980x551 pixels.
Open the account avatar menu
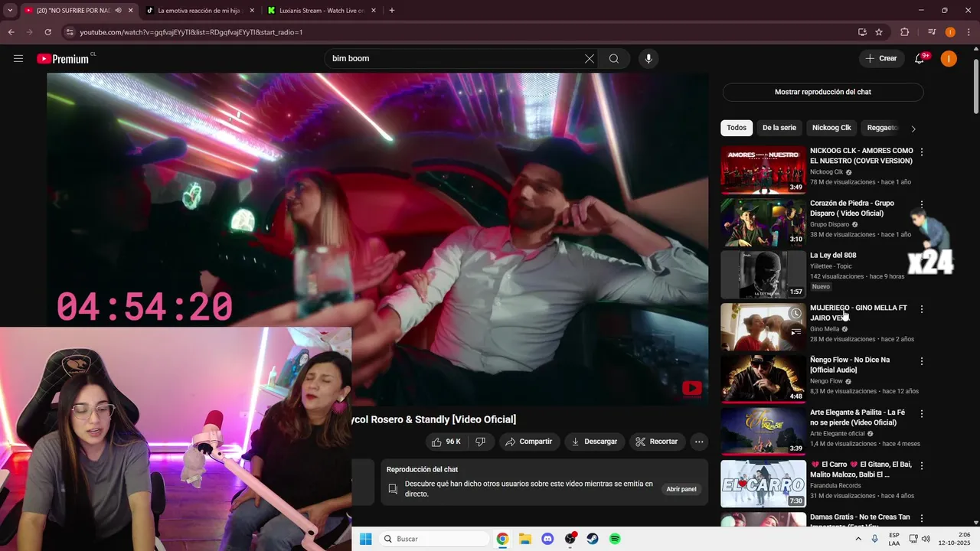pos(949,59)
